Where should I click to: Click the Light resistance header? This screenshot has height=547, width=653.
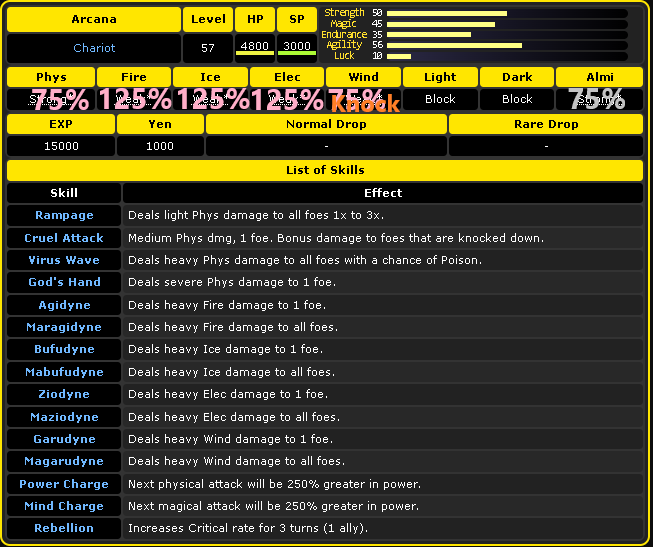[x=440, y=77]
